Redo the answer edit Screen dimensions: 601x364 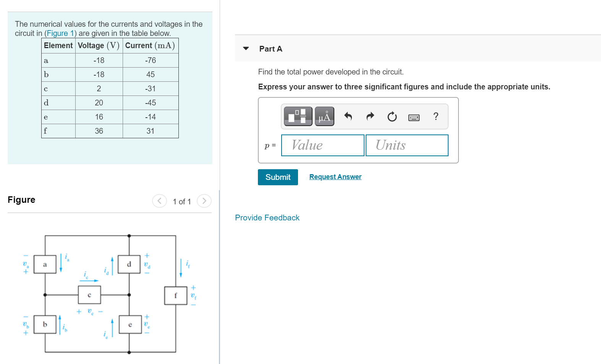pos(370,116)
